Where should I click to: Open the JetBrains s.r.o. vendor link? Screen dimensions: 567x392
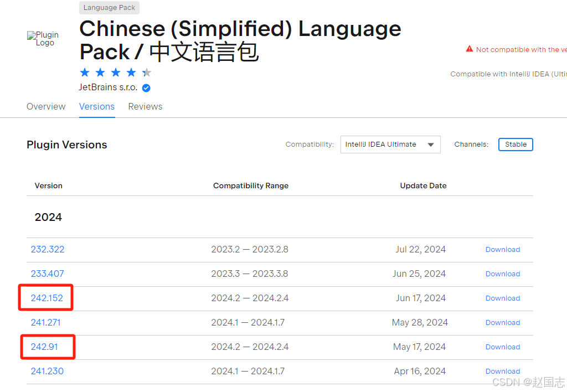(108, 87)
